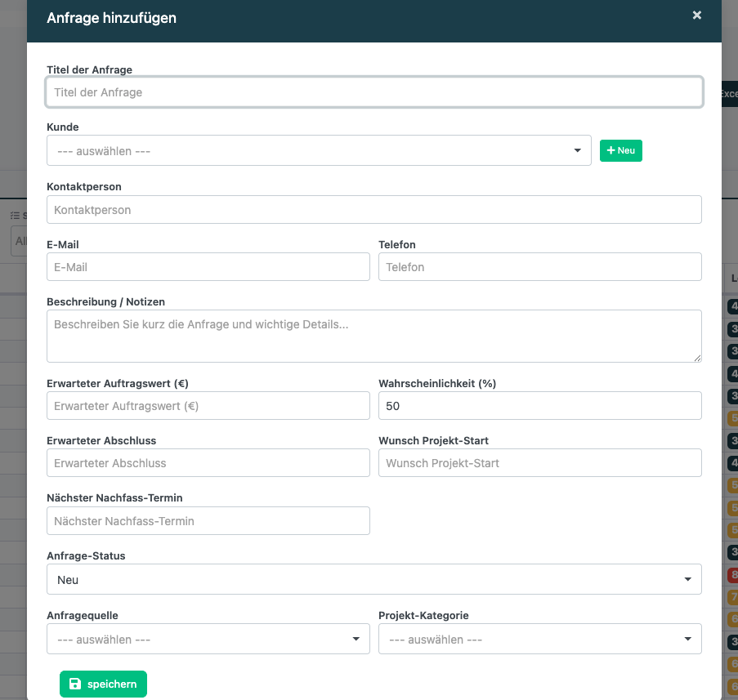The image size is (738, 700).
Task: Click the Beschreibung / Notizen label
Action: pos(106,302)
